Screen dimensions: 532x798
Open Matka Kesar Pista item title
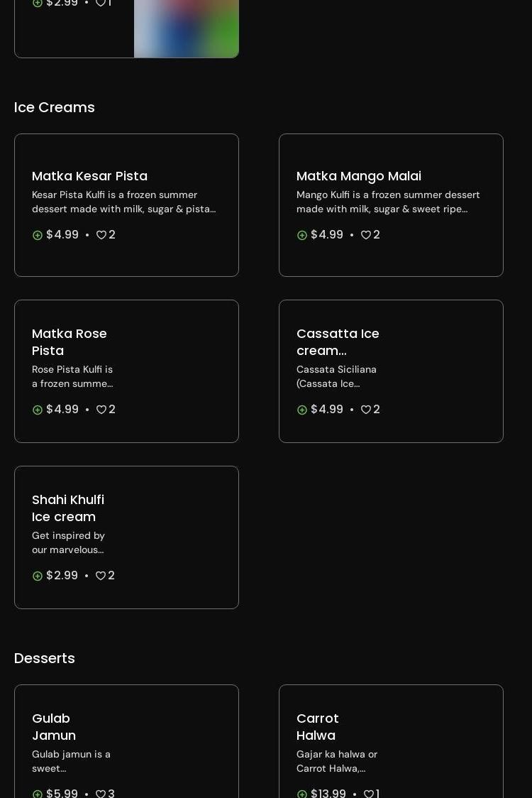click(89, 176)
